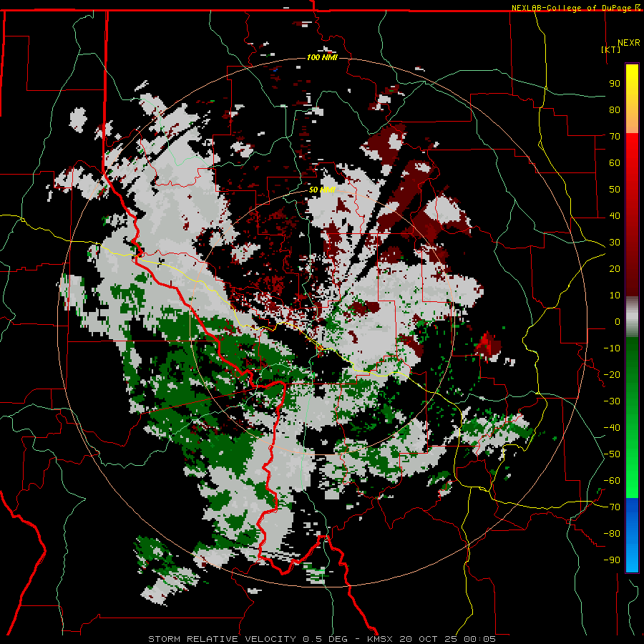Click the 50 NMI range ring label
Viewport: 644px width, 644px height.
pos(322,190)
